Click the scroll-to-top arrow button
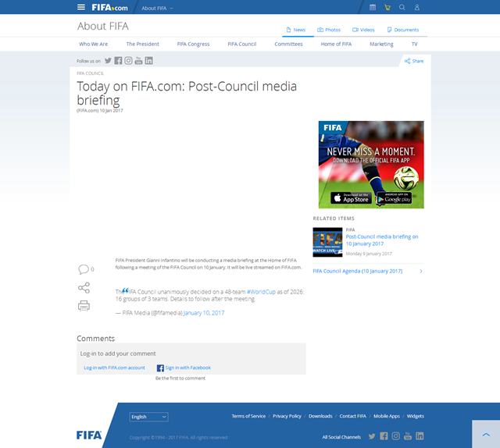Image resolution: width=500 pixels, height=448 pixels. [x=486, y=434]
